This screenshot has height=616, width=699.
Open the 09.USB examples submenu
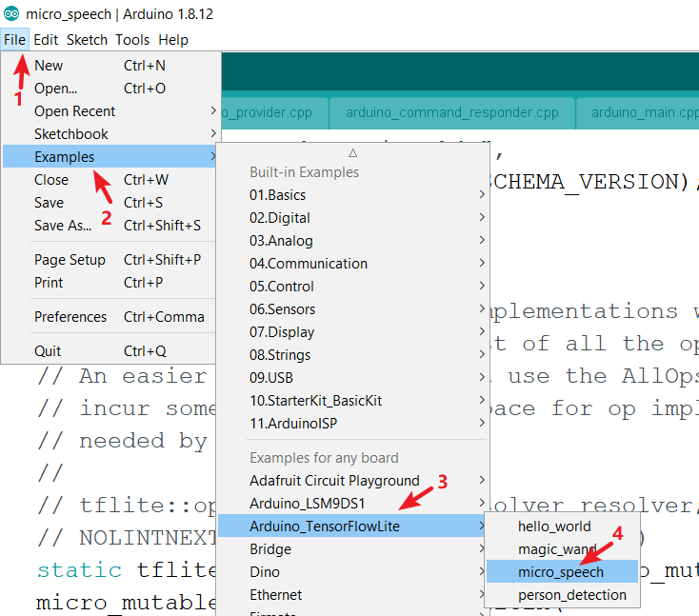[353, 378]
